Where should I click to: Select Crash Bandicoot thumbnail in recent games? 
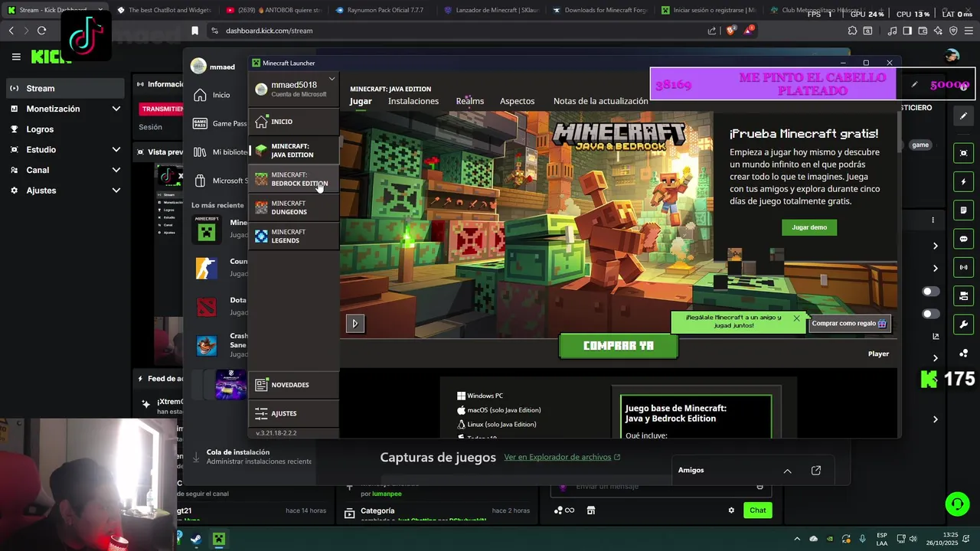coord(206,346)
